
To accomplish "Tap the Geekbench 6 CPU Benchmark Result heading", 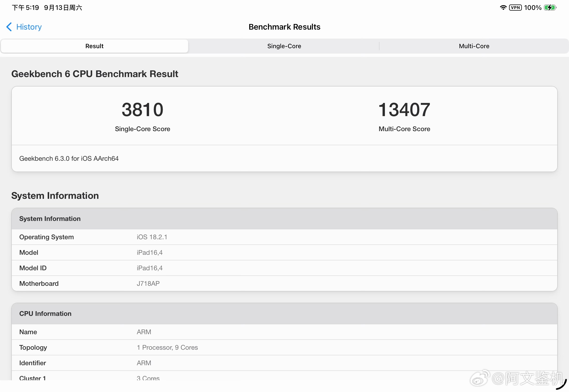I will click(95, 74).
